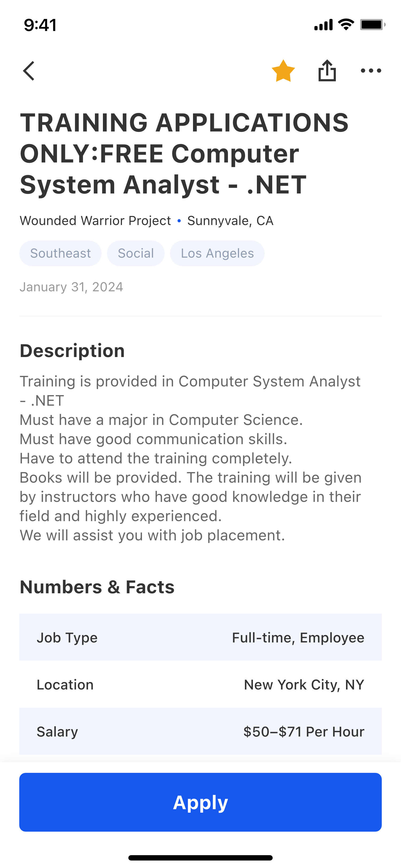The height and width of the screenshot is (868, 401).
Task: Tap the home indicator bar
Action: click(x=200, y=858)
